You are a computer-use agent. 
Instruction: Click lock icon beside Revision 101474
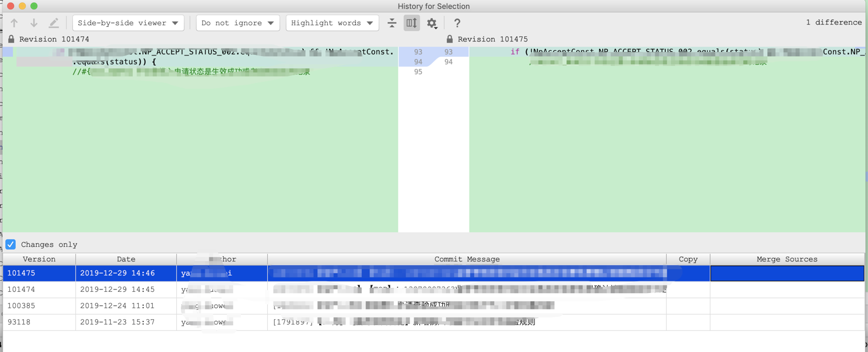pos(11,39)
